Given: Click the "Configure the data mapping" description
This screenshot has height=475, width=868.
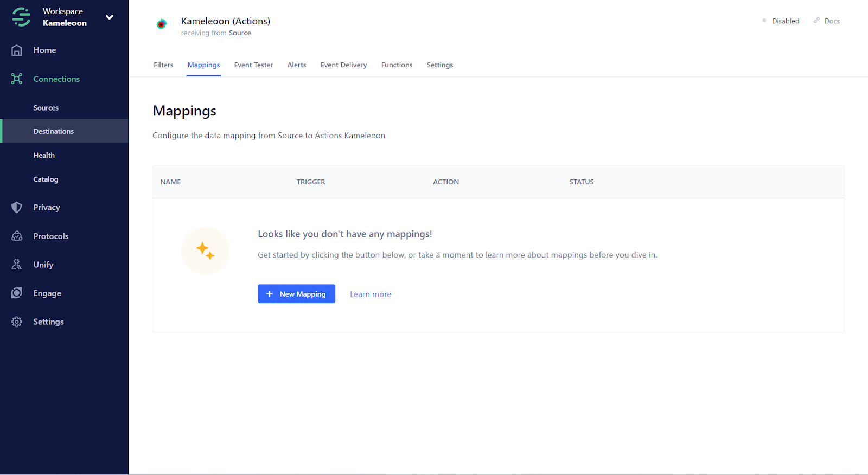Looking at the screenshot, I should [x=269, y=136].
